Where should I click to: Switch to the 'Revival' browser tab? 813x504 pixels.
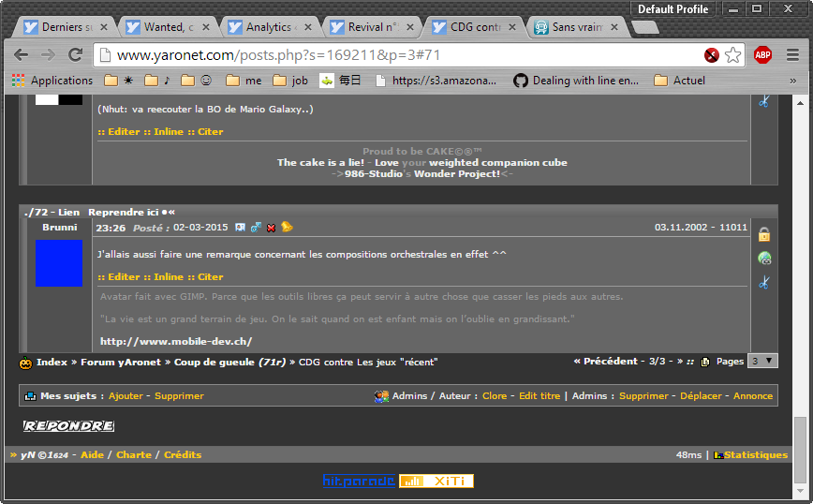(372, 27)
